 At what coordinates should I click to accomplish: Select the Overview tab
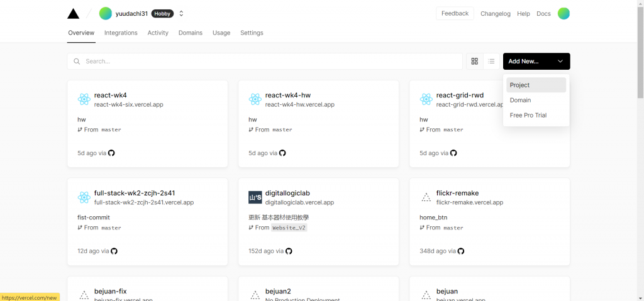pos(81,33)
